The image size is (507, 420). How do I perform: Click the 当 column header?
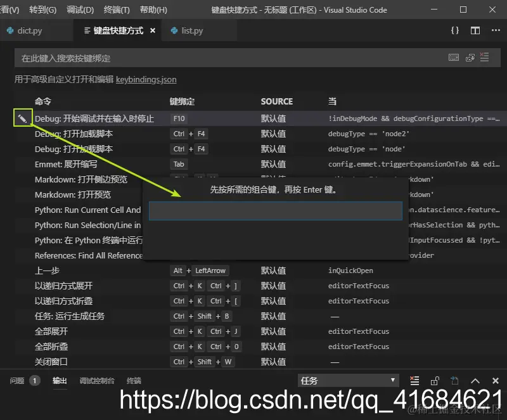(x=332, y=101)
